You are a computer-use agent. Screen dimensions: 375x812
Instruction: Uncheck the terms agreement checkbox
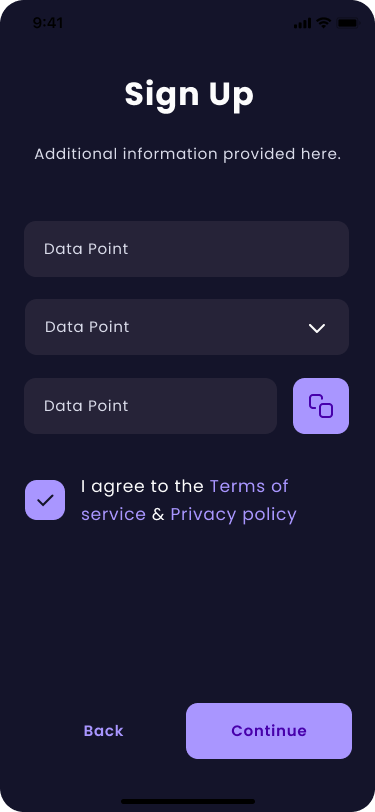point(45,500)
